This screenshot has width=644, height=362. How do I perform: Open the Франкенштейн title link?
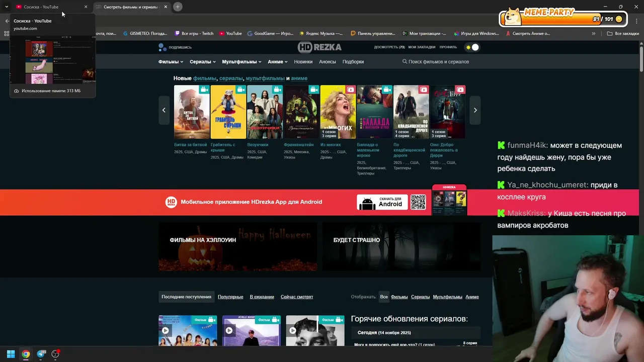click(x=298, y=145)
